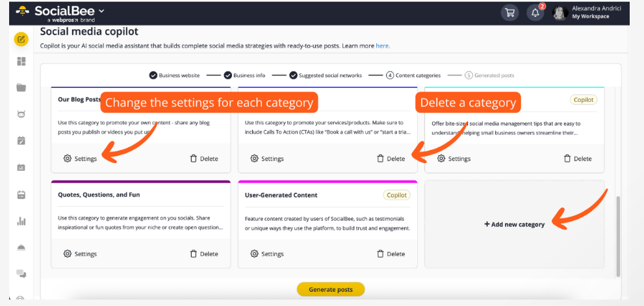This screenshot has width=644, height=306.
Task: Click the 'Social media copilot' heading
Action: click(89, 32)
